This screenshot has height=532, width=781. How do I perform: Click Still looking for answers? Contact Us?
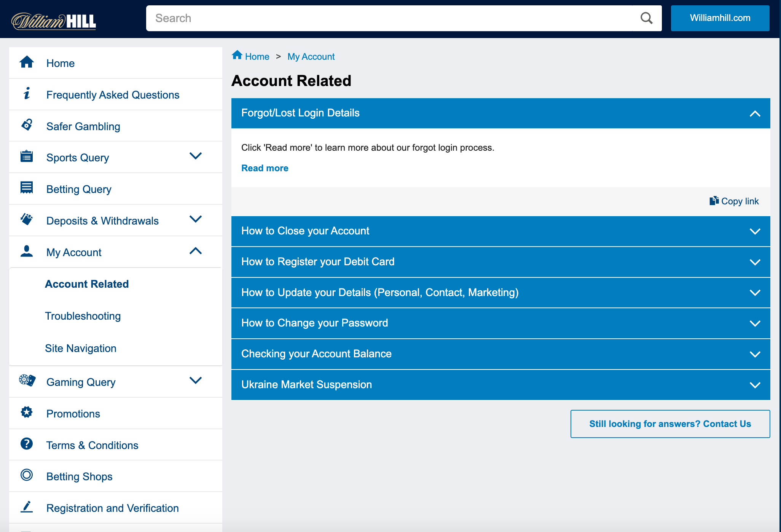670,424
